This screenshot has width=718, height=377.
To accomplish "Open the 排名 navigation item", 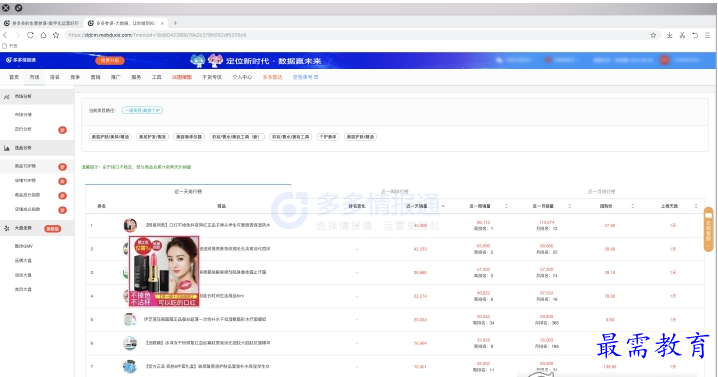I will (x=54, y=77).
